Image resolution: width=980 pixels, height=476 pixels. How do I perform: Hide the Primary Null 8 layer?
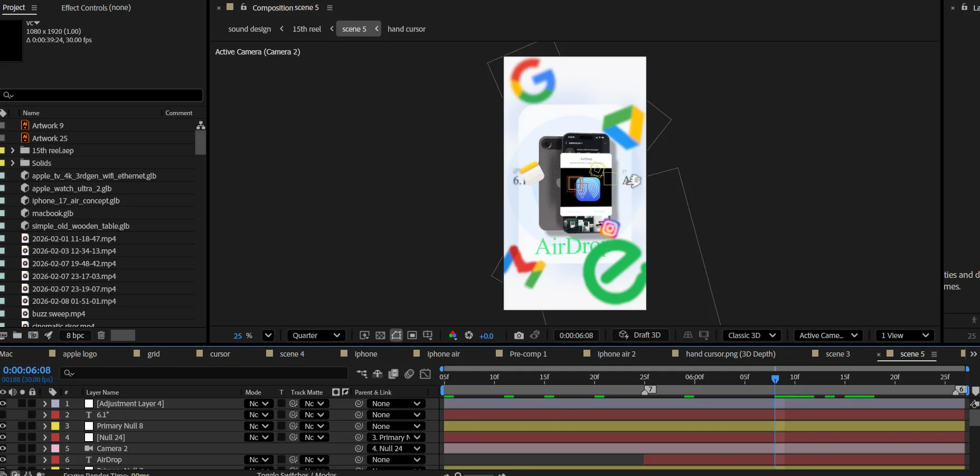(3, 426)
